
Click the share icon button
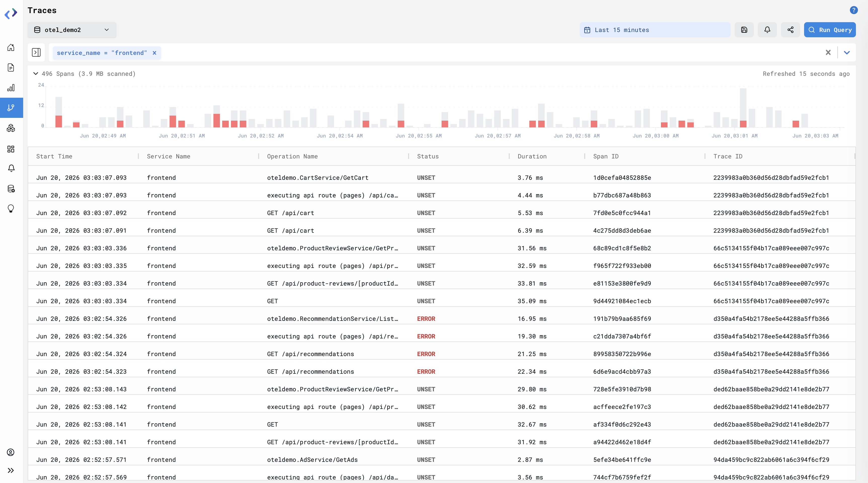(790, 30)
